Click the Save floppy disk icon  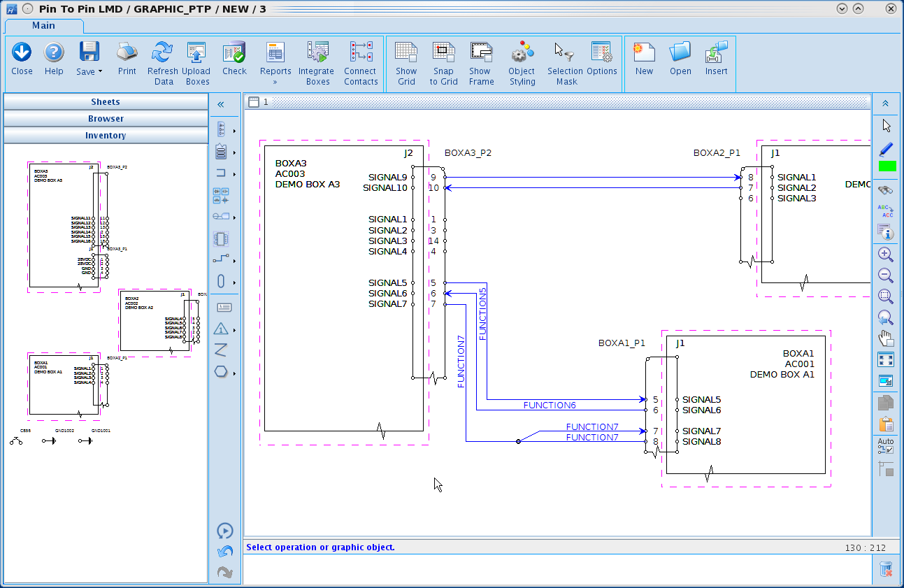[x=88, y=52]
